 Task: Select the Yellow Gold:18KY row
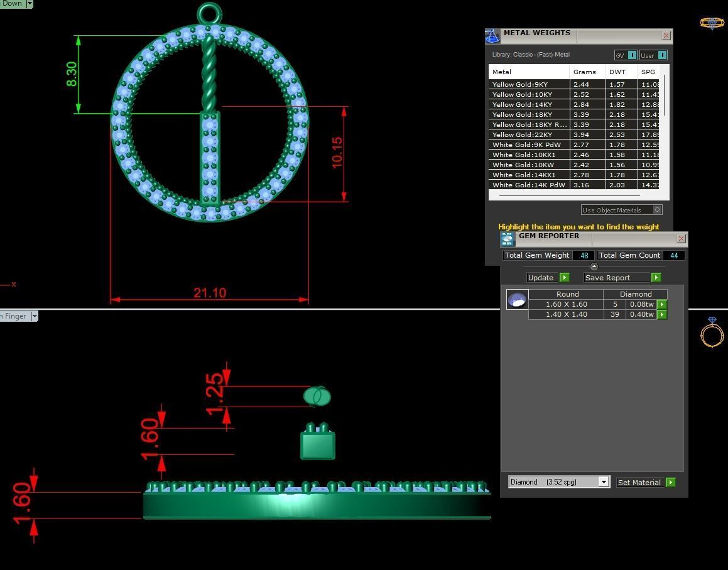574,115
